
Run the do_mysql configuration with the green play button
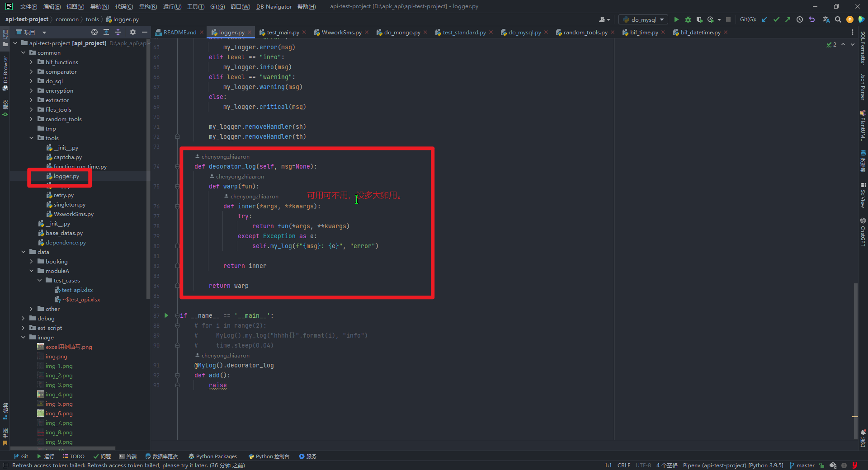[676, 19]
